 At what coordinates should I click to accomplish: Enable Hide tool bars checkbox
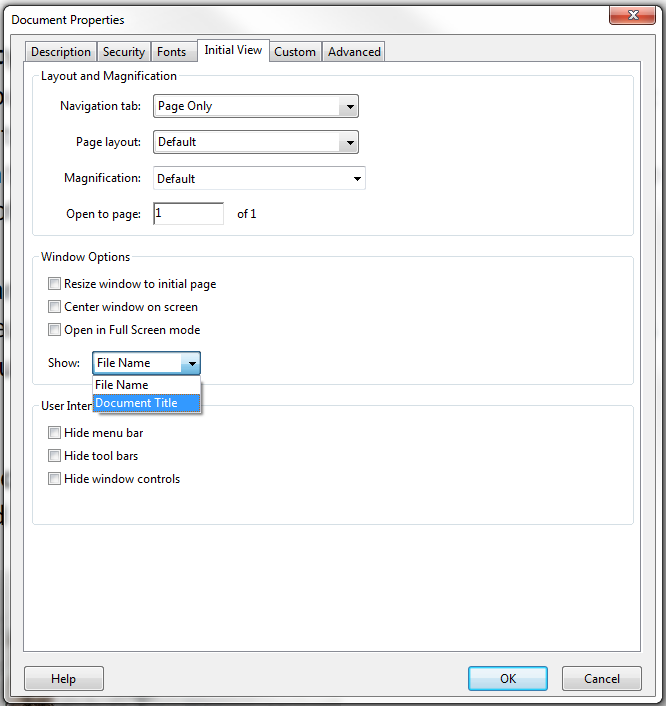(x=54, y=456)
